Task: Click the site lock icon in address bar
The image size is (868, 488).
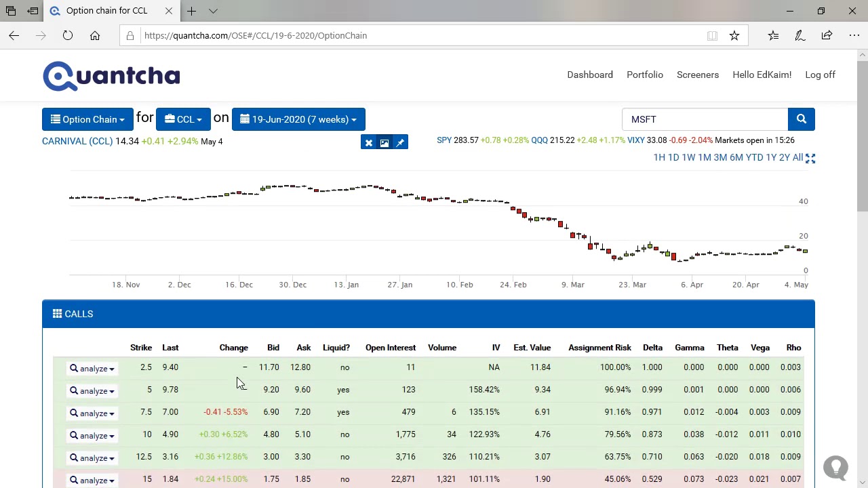Action: 130,35
